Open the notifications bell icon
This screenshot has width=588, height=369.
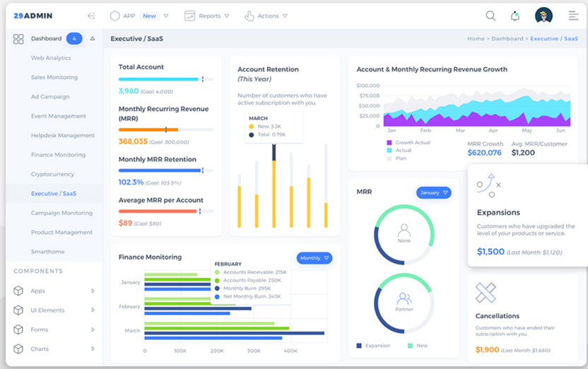[515, 16]
